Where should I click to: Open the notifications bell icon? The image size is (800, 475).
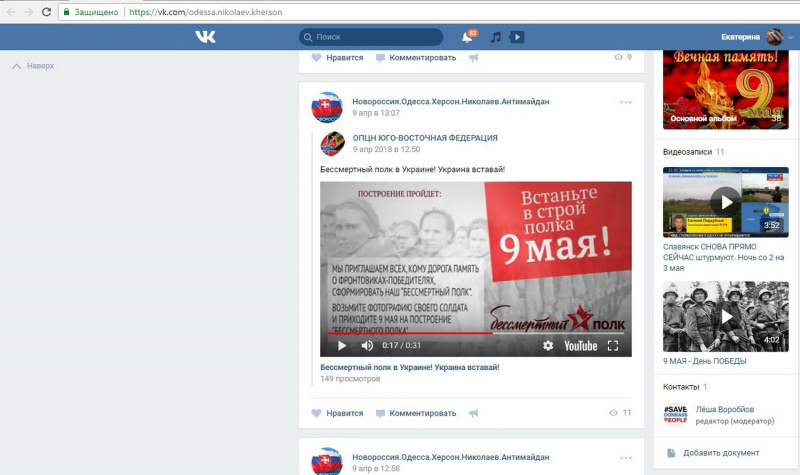point(467,37)
